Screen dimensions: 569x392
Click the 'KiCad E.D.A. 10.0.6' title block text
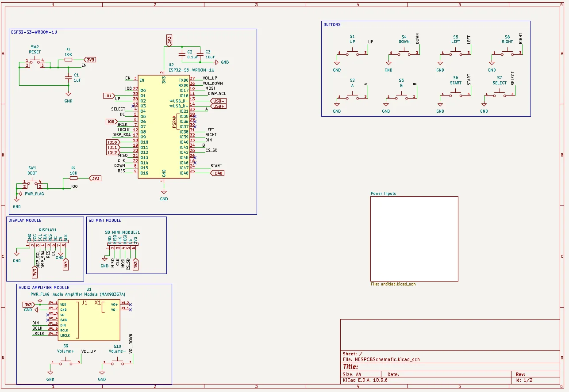[365, 380]
